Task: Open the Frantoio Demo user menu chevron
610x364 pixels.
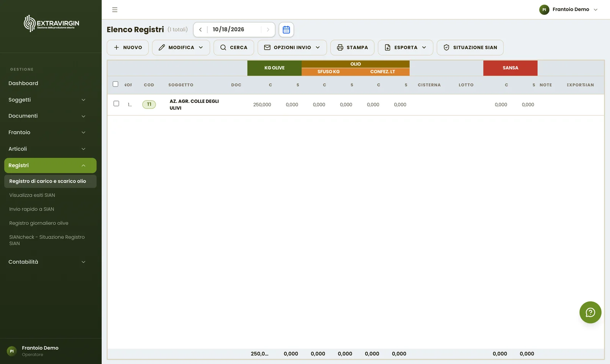Action: (596, 10)
